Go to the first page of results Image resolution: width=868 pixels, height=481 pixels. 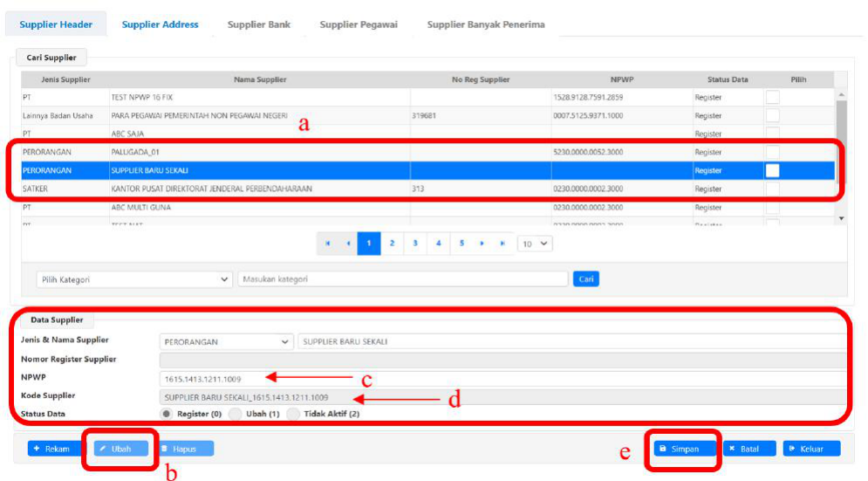tap(327, 243)
